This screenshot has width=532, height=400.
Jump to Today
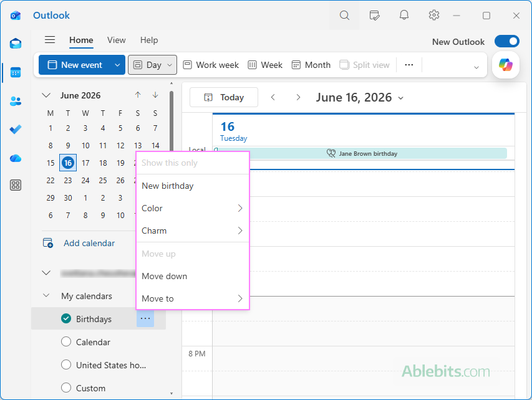223,97
